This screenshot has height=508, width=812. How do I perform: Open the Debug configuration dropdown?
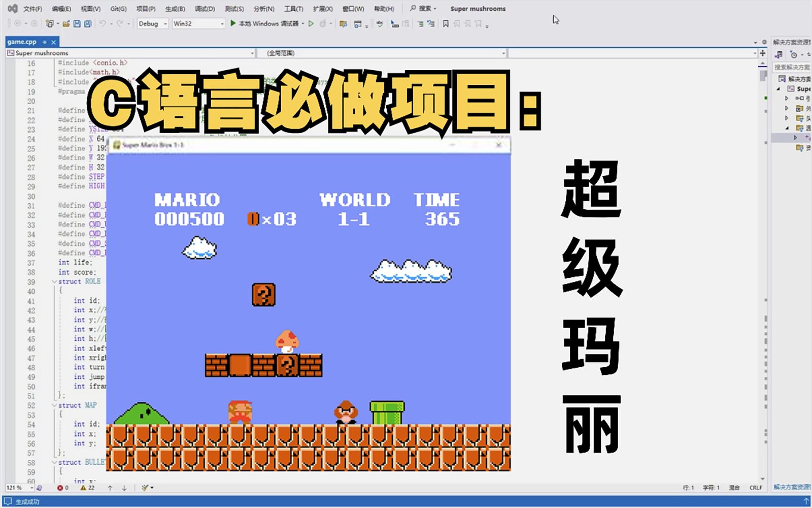[x=153, y=23]
